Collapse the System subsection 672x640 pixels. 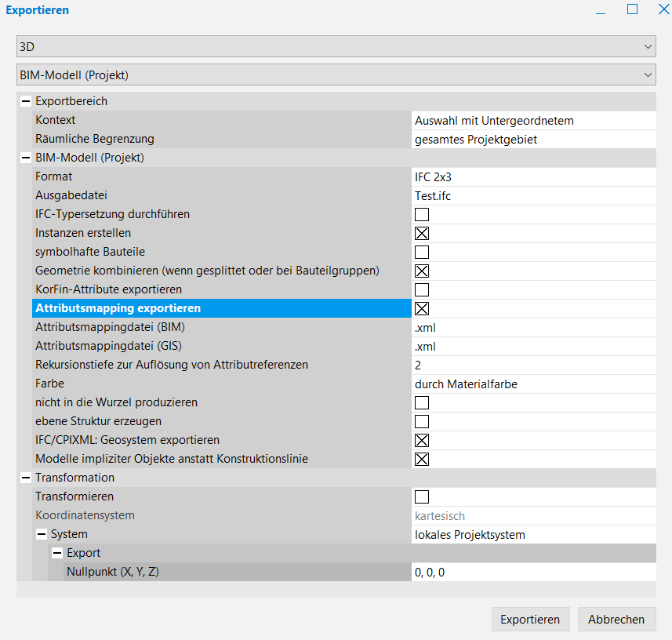coord(42,534)
